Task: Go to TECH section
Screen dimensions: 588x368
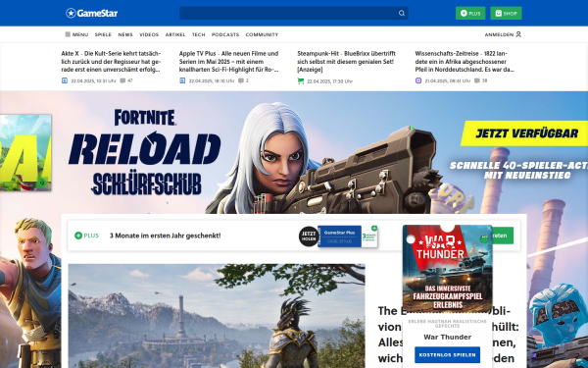Action: (x=198, y=34)
